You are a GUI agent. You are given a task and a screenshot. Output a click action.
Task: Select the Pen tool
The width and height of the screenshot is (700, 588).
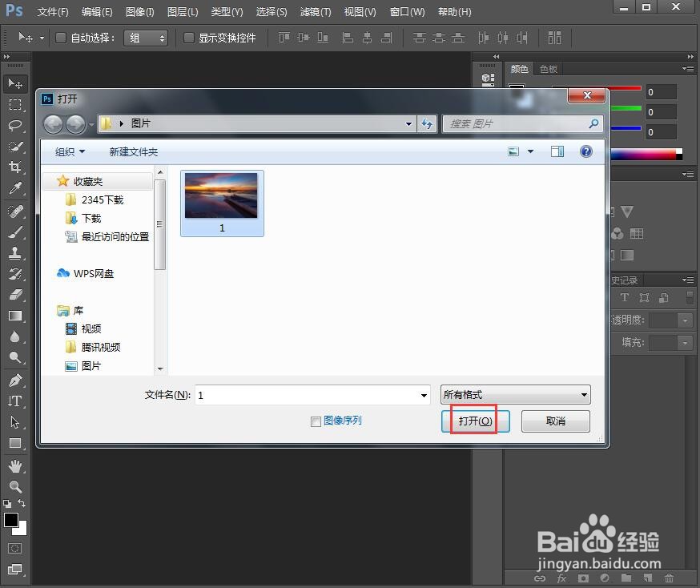15,381
